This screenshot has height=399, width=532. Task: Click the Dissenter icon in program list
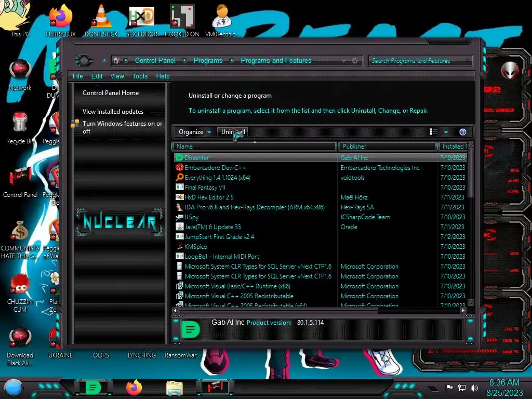pos(179,158)
